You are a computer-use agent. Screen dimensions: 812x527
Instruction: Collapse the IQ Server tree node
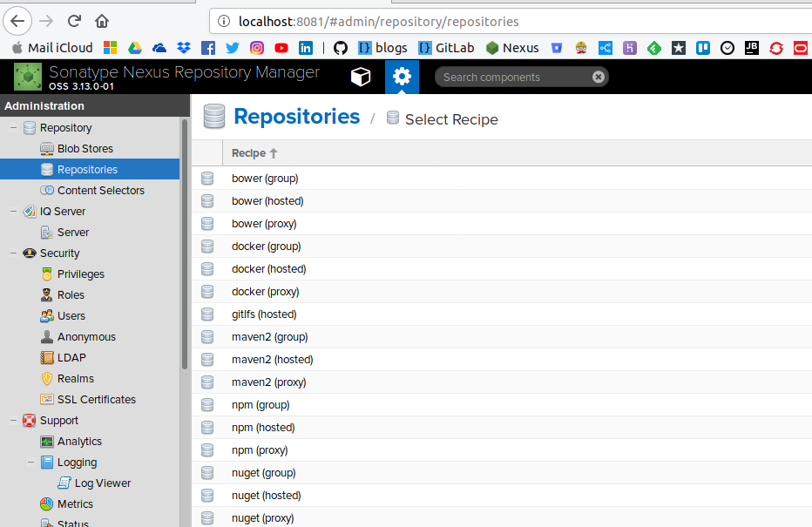[13, 211]
